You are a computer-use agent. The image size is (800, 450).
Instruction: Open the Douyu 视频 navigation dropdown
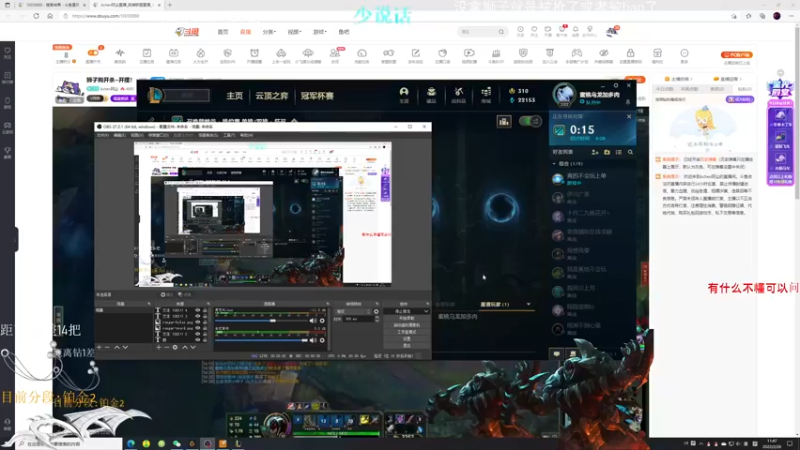[x=294, y=32]
